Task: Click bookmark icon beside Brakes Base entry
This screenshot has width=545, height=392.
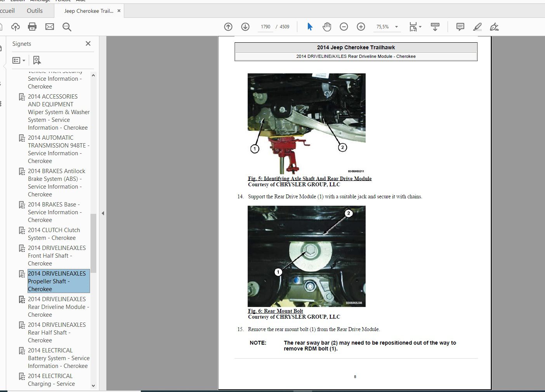Action: (x=22, y=205)
